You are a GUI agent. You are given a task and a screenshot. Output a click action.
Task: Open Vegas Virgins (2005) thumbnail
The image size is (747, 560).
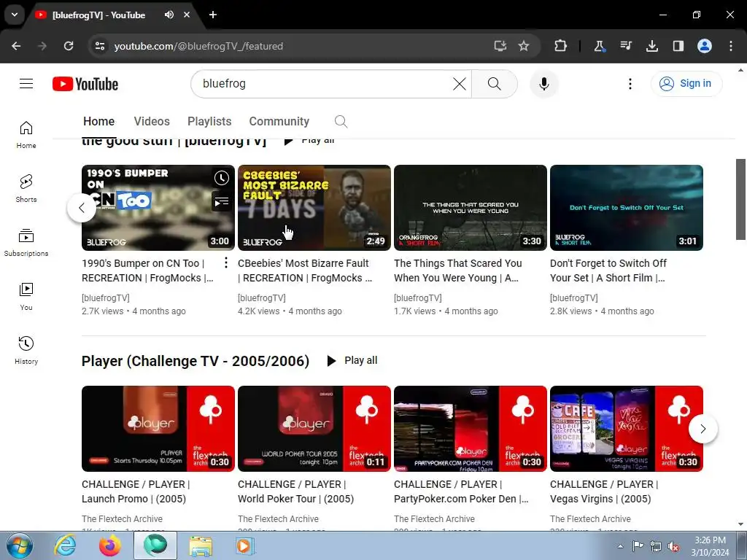627,429
